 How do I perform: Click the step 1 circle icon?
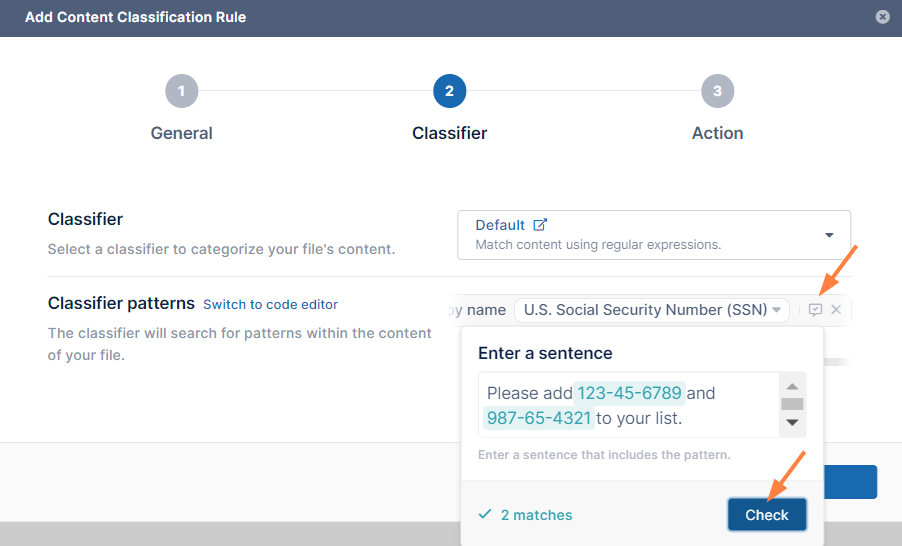pyautogui.click(x=181, y=91)
